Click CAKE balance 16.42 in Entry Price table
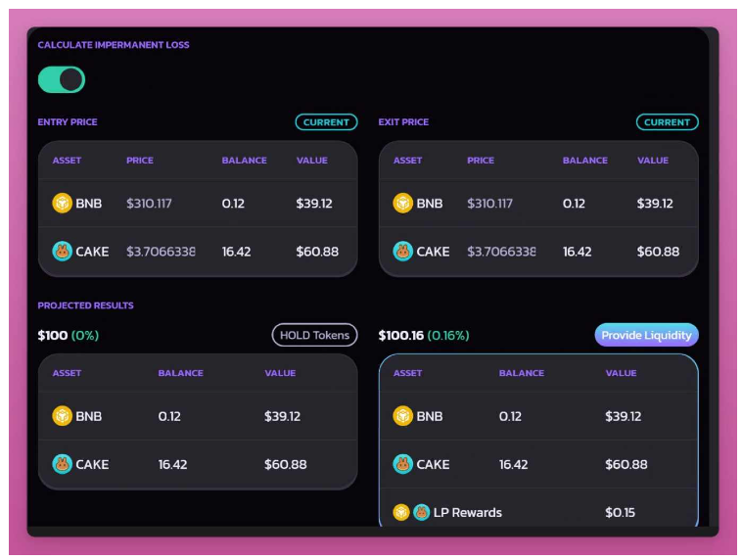The height and width of the screenshot is (560, 742). click(236, 252)
